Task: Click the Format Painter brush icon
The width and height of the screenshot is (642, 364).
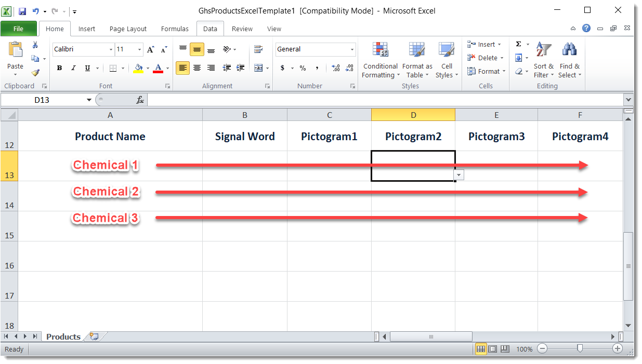Action: (x=35, y=73)
